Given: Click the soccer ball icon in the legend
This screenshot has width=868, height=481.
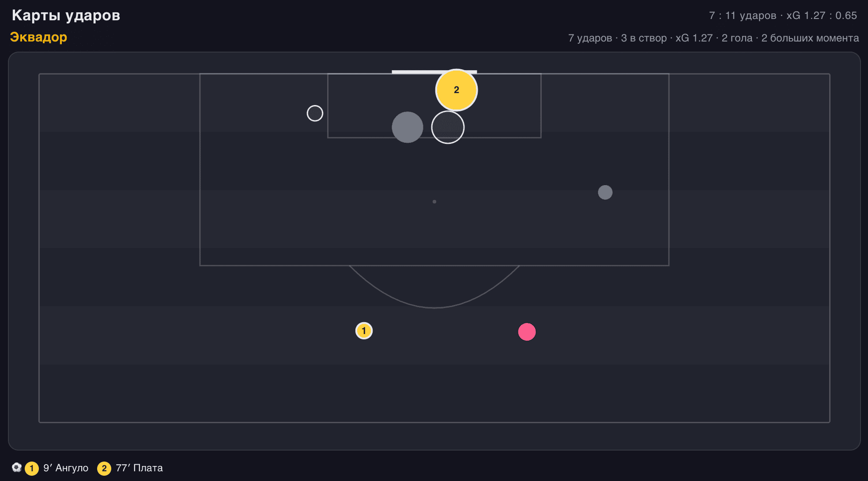Looking at the screenshot, I should click(x=17, y=467).
